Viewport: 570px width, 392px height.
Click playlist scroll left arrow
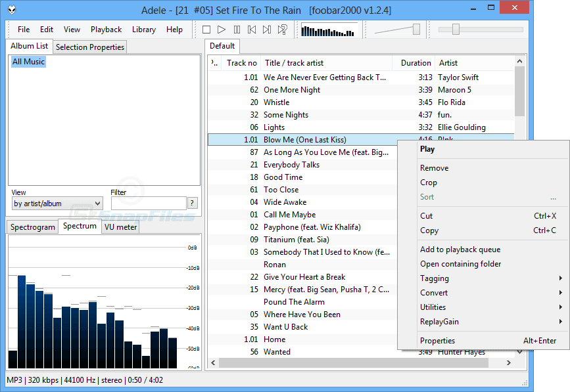214,362
